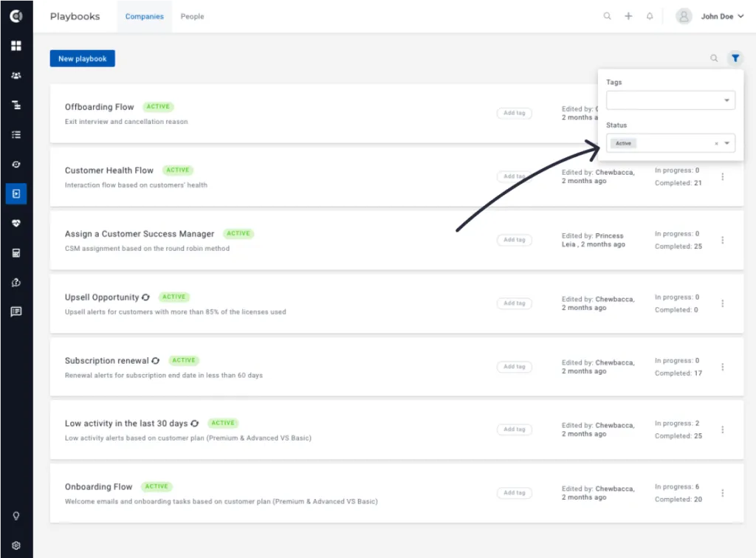The image size is (756, 558).
Task: Open the dashboard grid icon in sidebar
Action: click(16, 46)
